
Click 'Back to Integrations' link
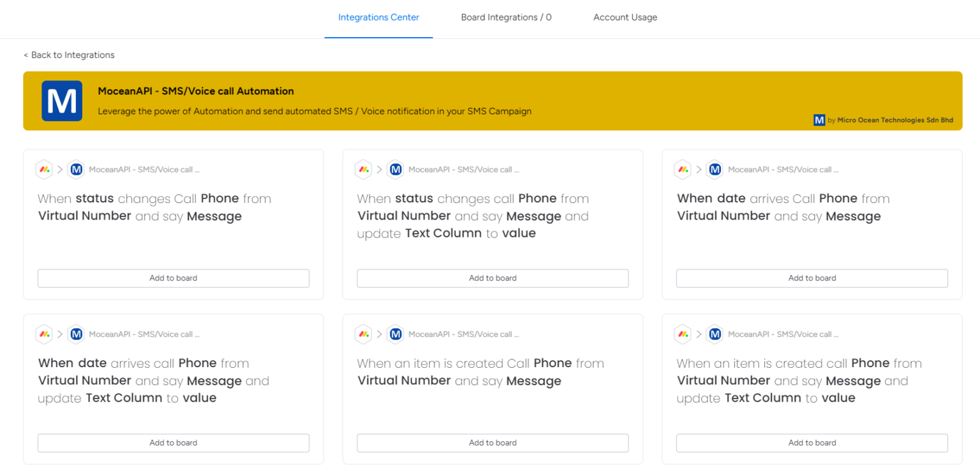tap(69, 55)
